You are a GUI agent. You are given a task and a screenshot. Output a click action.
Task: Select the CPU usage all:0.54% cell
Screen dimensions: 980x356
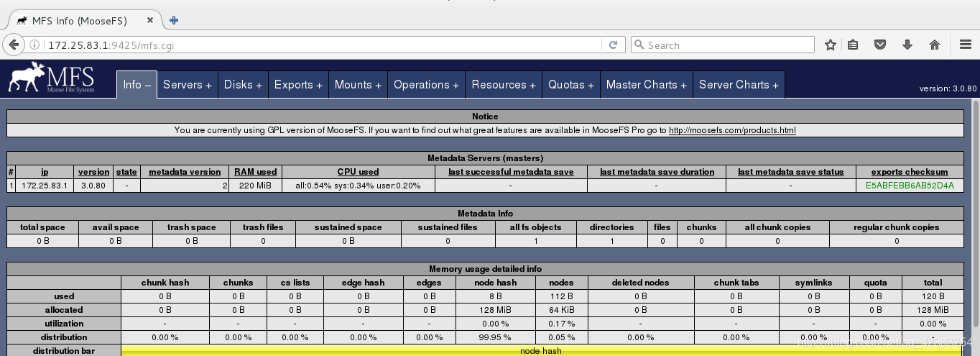coord(358,186)
